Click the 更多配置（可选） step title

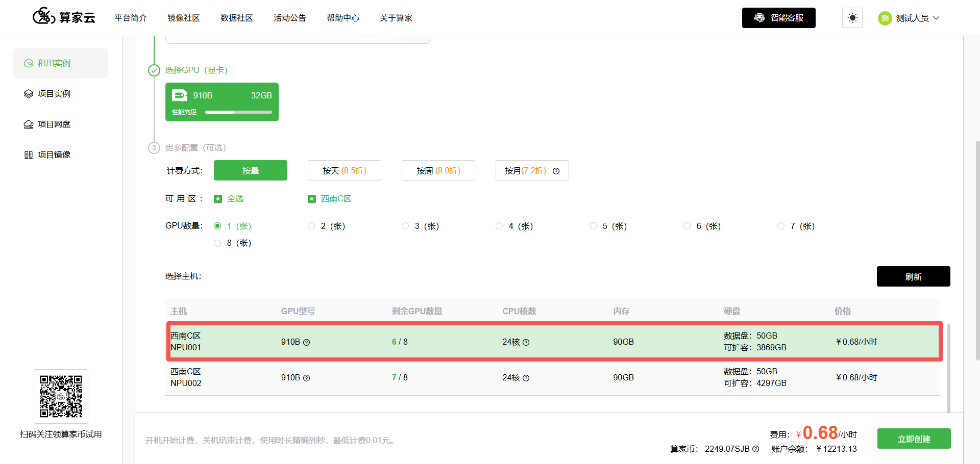pyautogui.click(x=195, y=148)
